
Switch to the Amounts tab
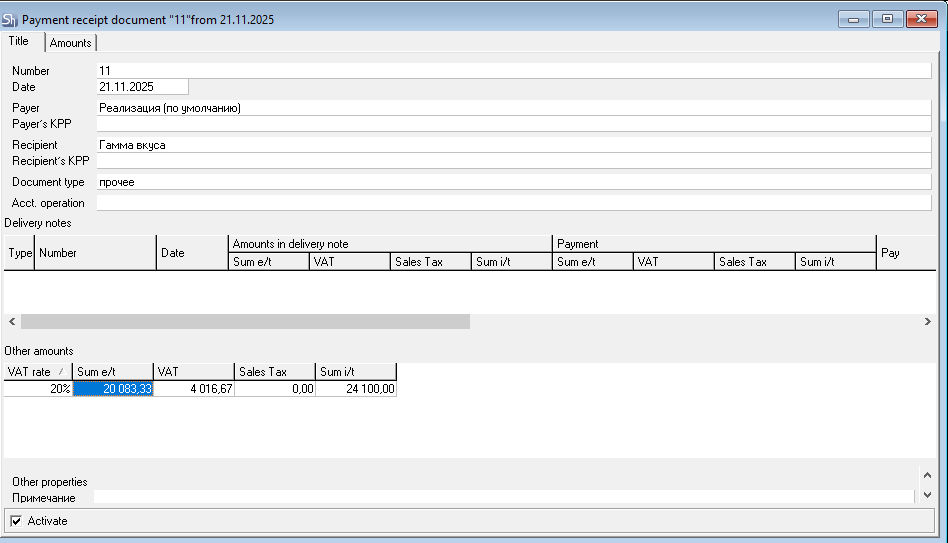coord(71,43)
